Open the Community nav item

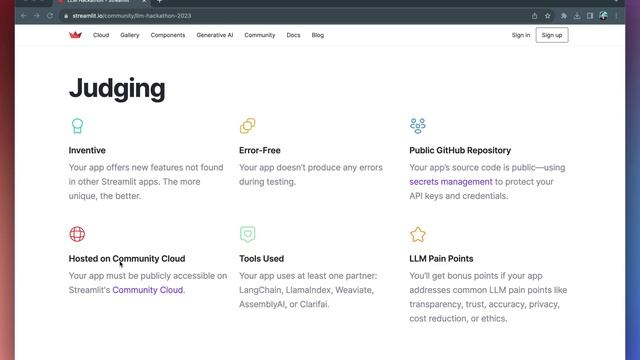tap(260, 35)
